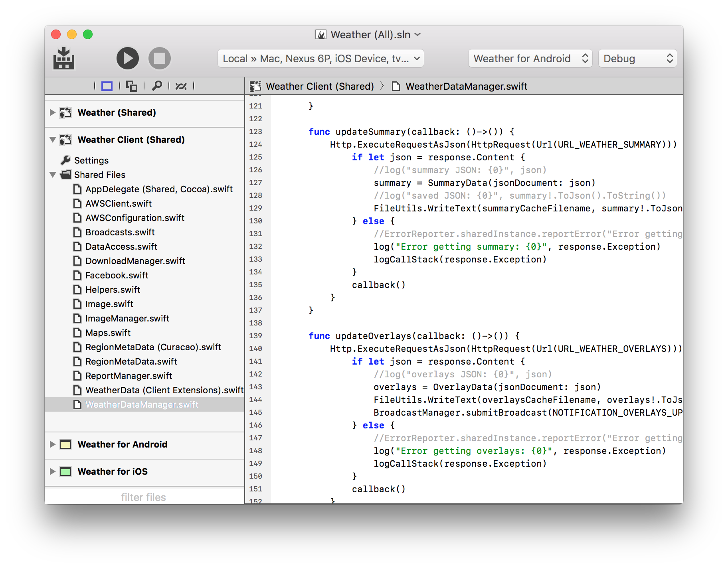Select the overlapping windows view icon in sidebar

pyautogui.click(x=132, y=86)
